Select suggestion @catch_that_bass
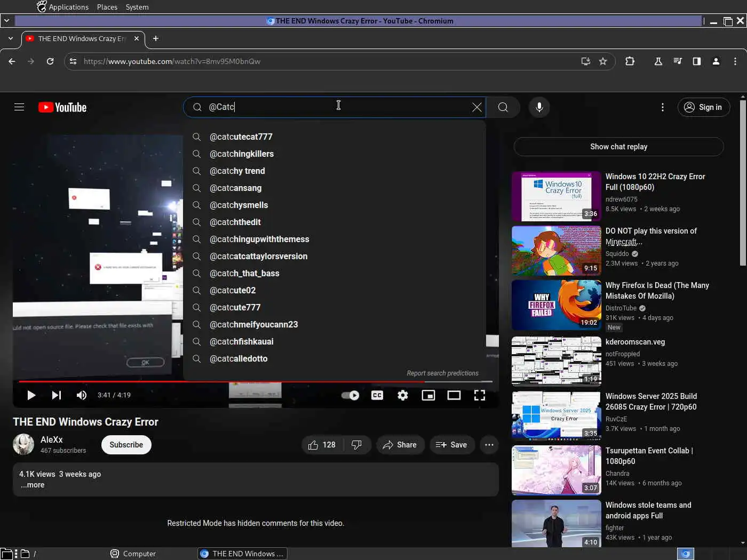The image size is (747, 560). click(x=335, y=274)
